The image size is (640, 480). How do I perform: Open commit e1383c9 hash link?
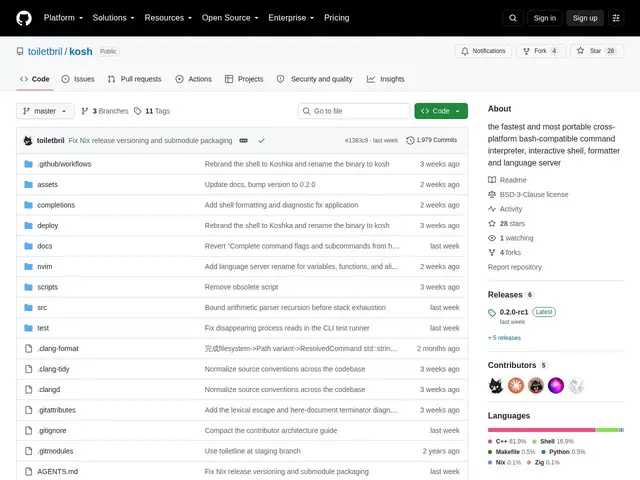[356, 140]
